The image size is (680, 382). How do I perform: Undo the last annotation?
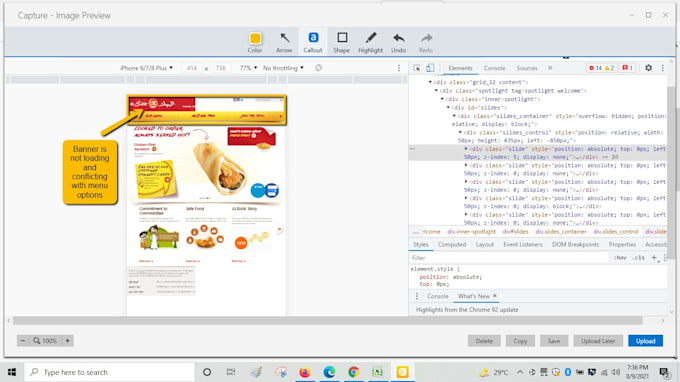(x=399, y=42)
